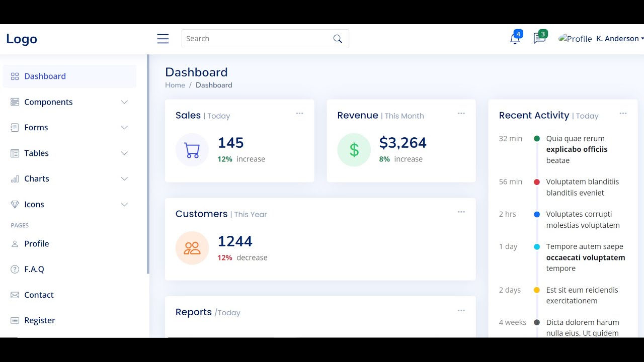Click the 'explicabo officiis' bold activity text

pyautogui.click(x=577, y=149)
